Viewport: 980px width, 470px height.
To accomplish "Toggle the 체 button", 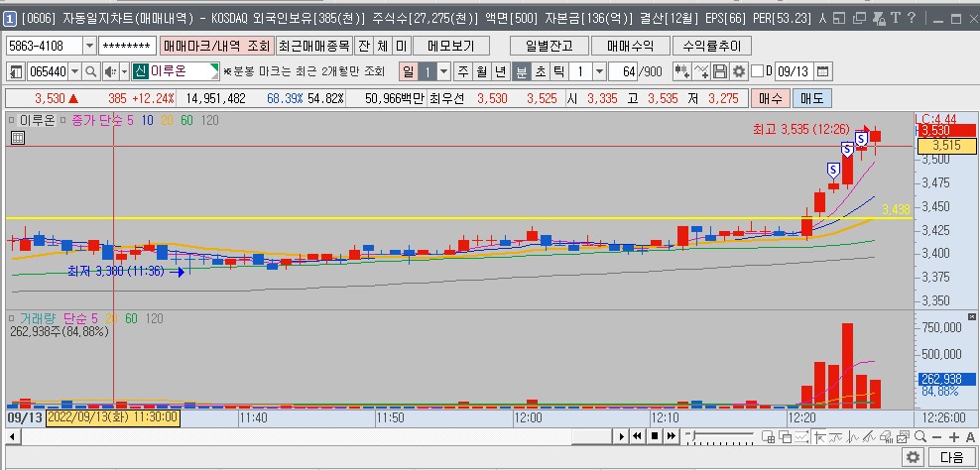I will (x=382, y=46).
